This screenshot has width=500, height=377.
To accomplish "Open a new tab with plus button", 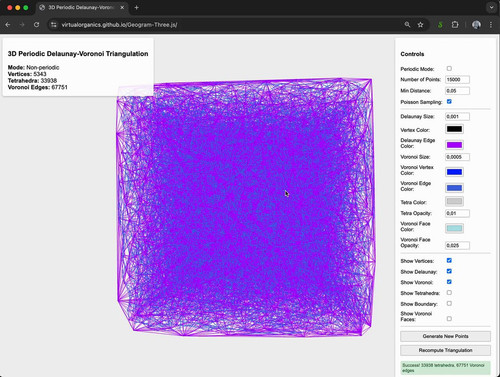I will [136, 7].
